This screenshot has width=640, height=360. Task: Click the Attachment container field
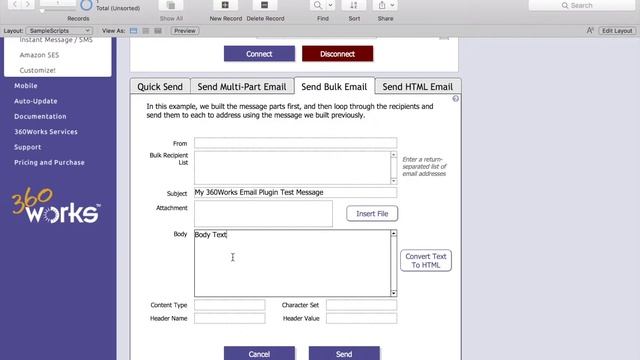point(263,213)
